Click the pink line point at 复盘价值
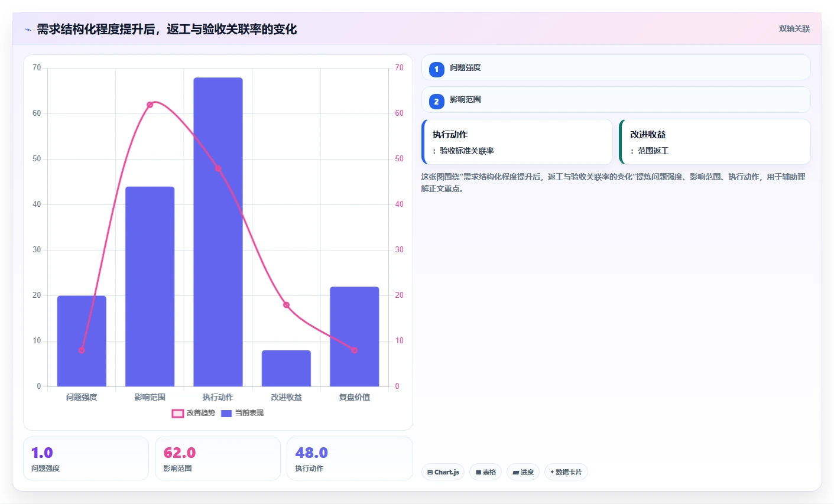Image resolution: width=834 pixels, height=504 pixels. (x=355, y=350)
